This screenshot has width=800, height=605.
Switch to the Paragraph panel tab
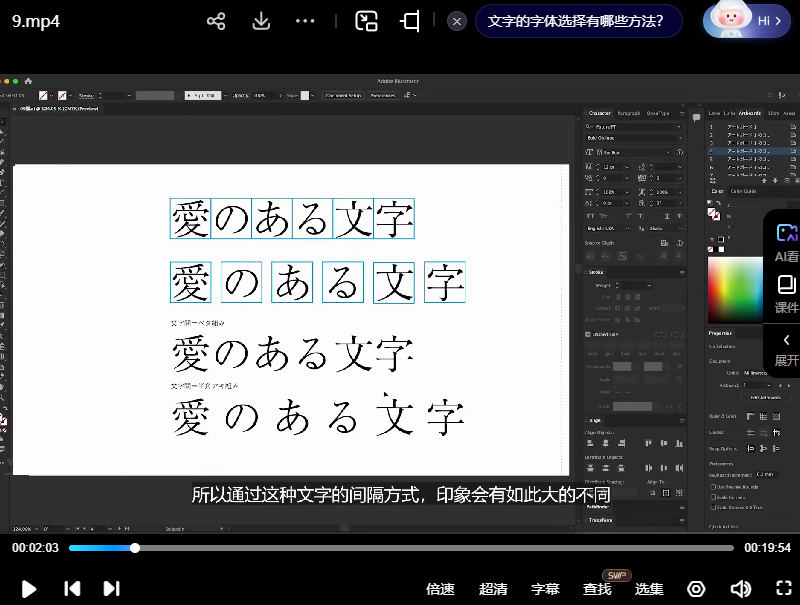coord(629,113)
